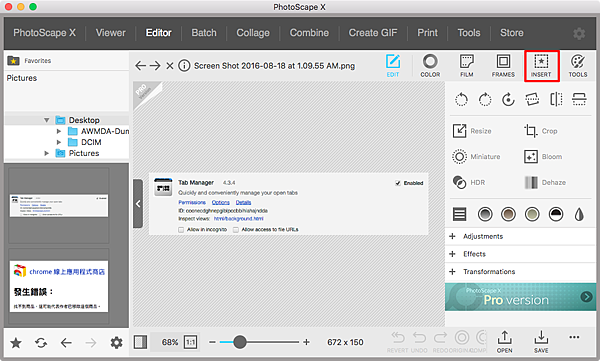
Task: Switch to the Create GIF tab
Action: 373,33
